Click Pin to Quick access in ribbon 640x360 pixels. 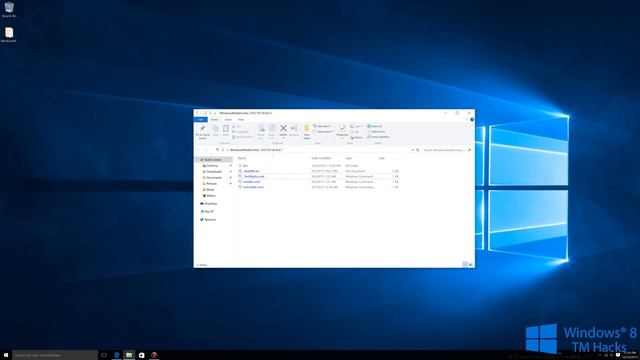point(202,132)
